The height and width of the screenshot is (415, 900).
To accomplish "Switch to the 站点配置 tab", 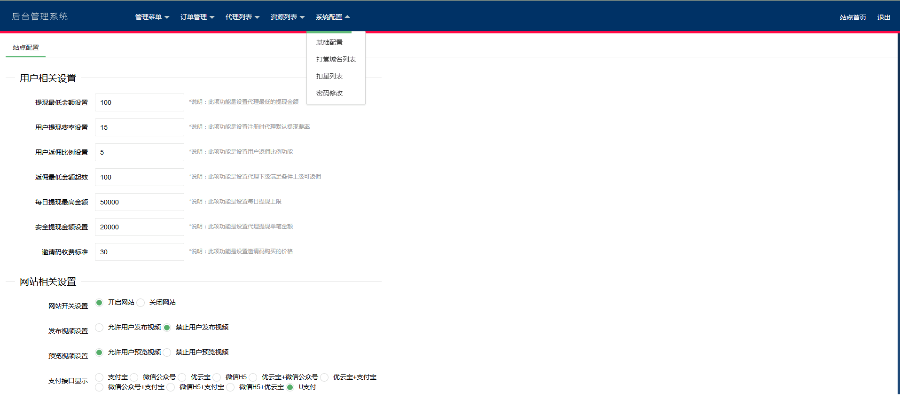I will (26, 47).
